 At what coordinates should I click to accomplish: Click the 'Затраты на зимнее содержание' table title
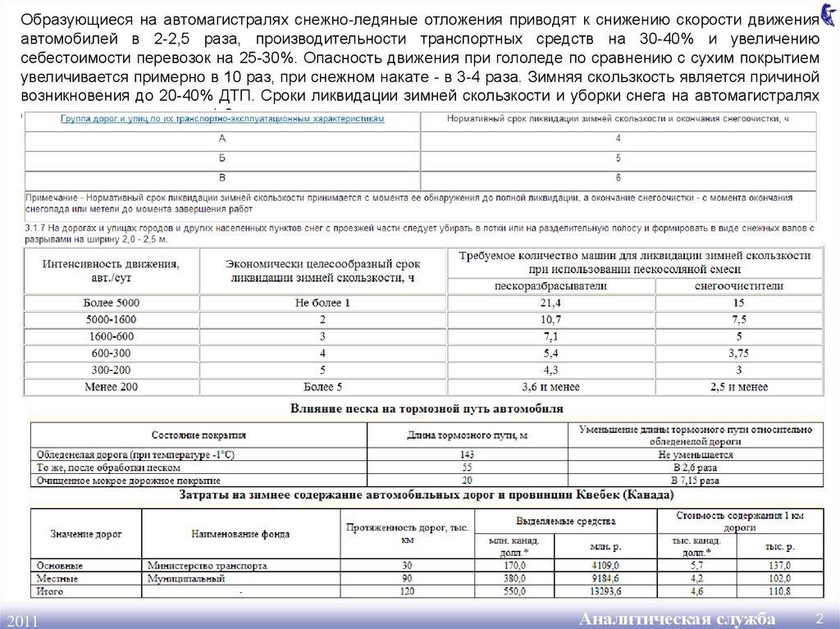(x=427, y=495)
